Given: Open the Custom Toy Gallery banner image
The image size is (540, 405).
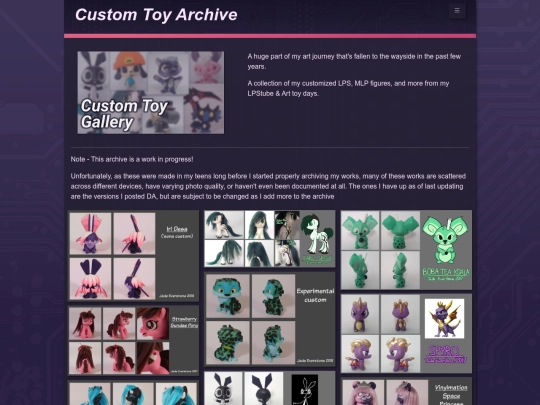Looking at the screenshot, I should click(151, 93).
